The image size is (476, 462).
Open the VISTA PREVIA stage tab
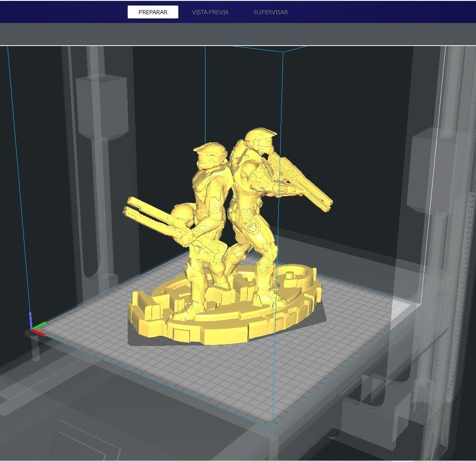210,12
